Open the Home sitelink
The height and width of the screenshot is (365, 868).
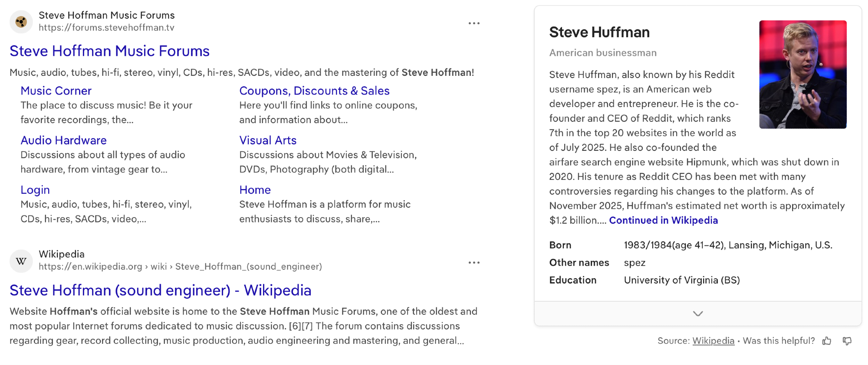pyautogui.click(x=255, y=190)
